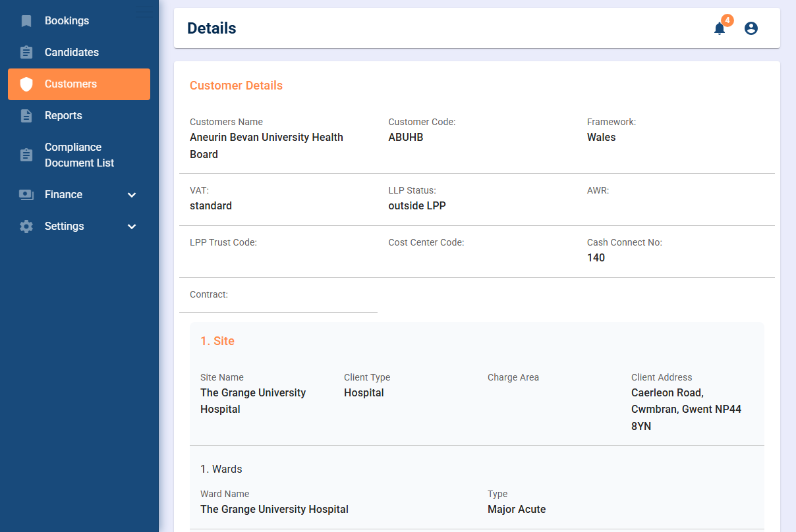Click the Finance money icon
The width and height of the screenshot is (796, 532).
coord(26,195)
